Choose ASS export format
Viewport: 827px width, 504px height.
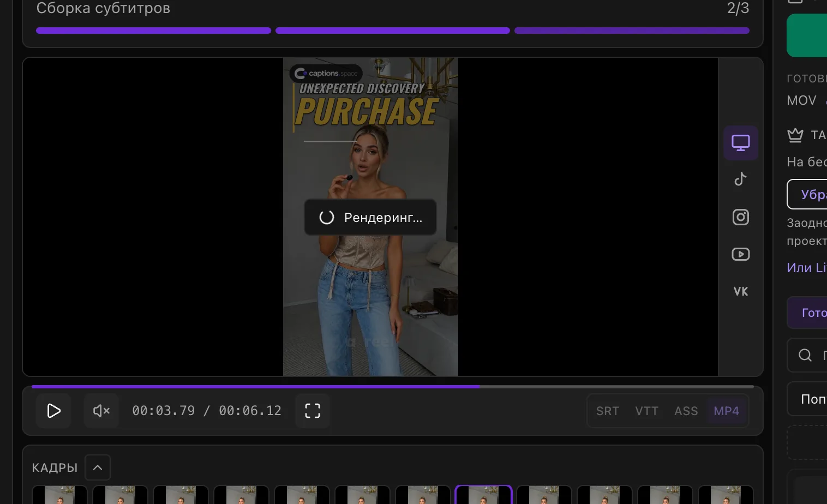point(686,411)
